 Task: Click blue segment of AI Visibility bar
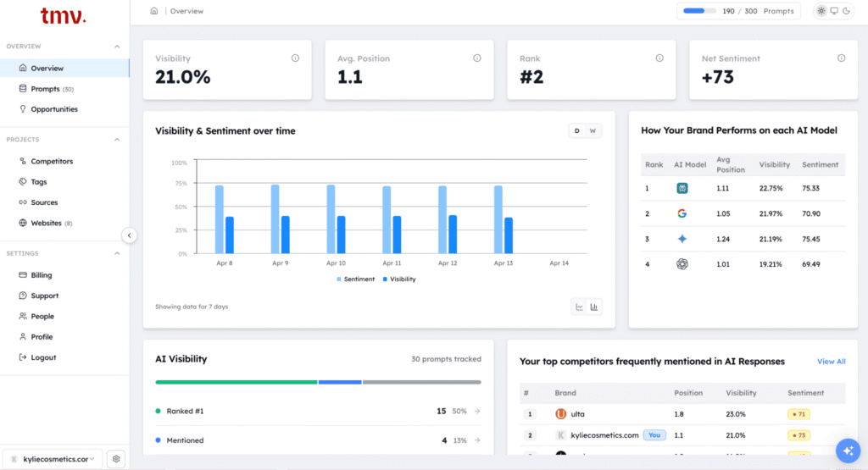(x=340, y=382)
